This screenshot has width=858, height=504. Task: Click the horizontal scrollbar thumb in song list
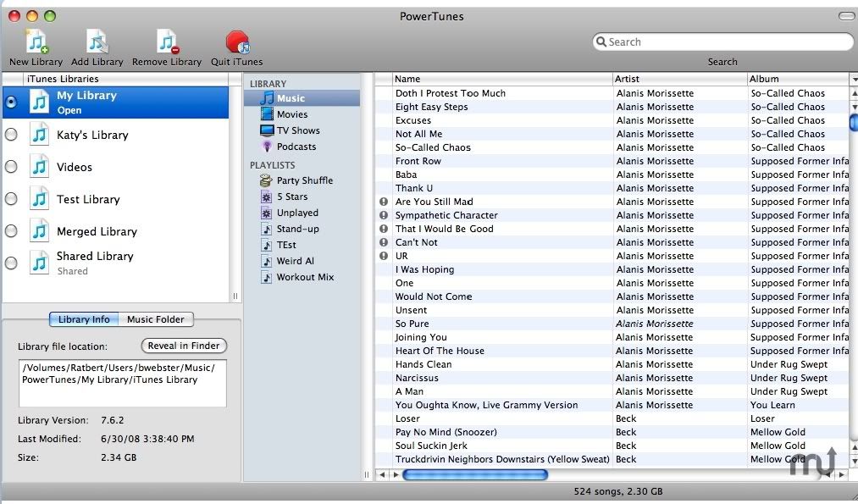[475, 474]
